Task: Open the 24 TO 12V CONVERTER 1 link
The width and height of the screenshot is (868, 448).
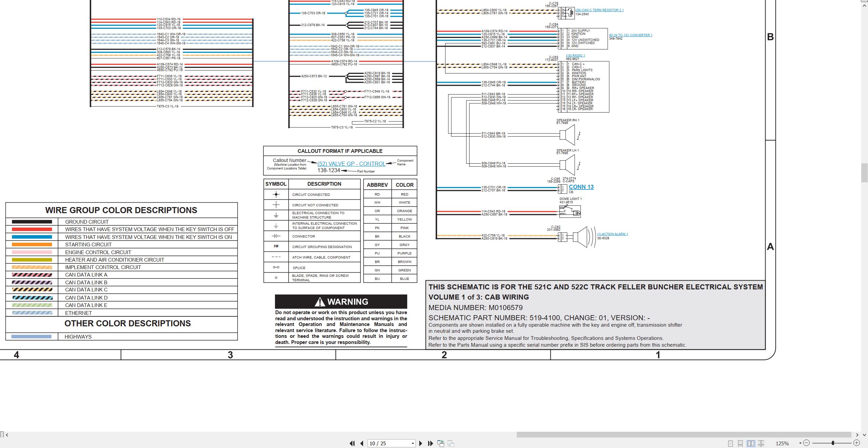Action: [631, 35]
